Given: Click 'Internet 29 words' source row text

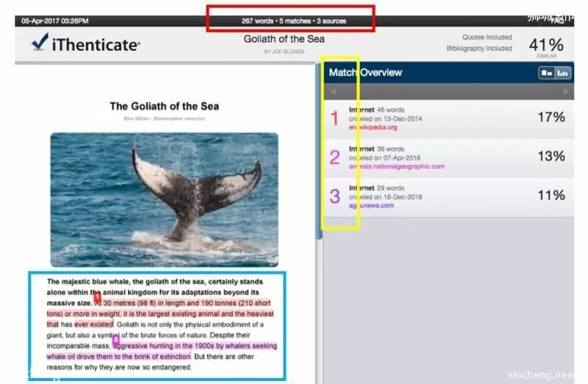Looking at the screenshot, I should pos(376,188).
